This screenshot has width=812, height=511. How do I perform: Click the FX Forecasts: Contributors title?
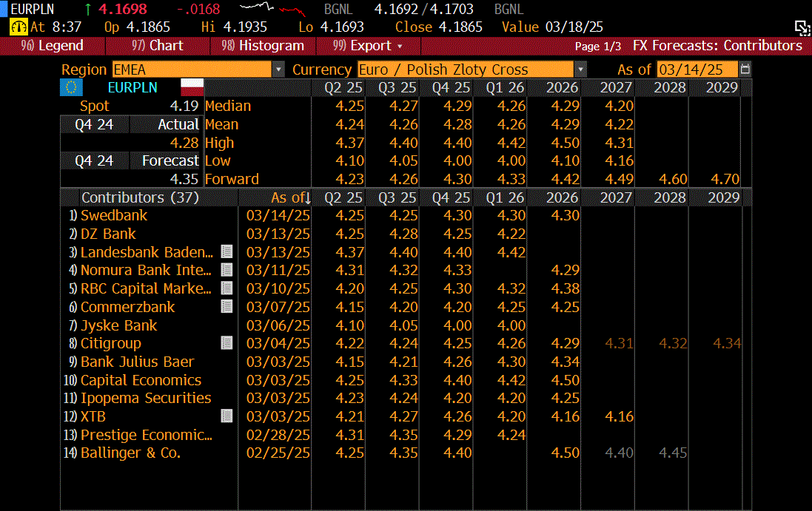718,46
